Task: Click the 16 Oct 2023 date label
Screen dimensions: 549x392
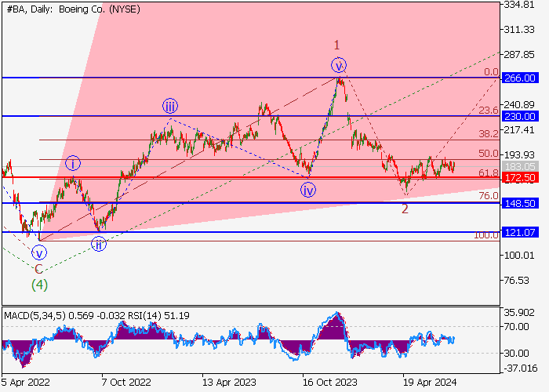Action: [330, 382]
